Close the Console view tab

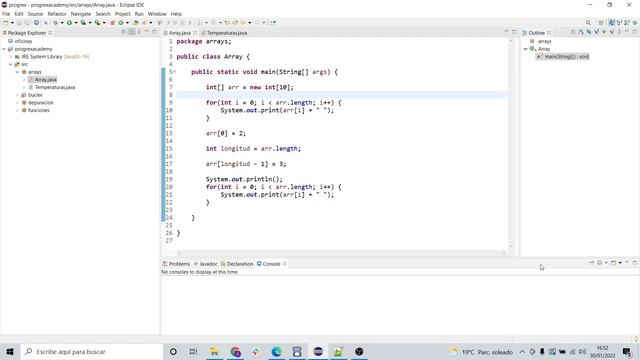pos(284,264)
